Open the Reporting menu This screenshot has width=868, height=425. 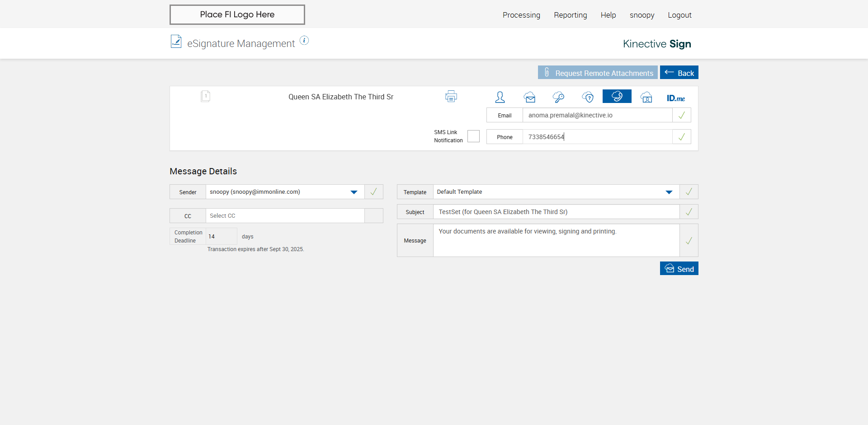[x=570, y=15]
